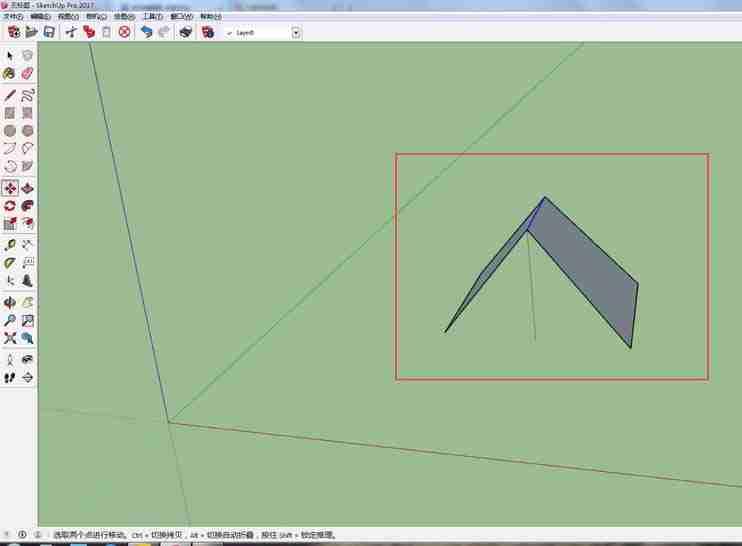
Task: Click the Layer0 layer name field
Action: point(262,33)
